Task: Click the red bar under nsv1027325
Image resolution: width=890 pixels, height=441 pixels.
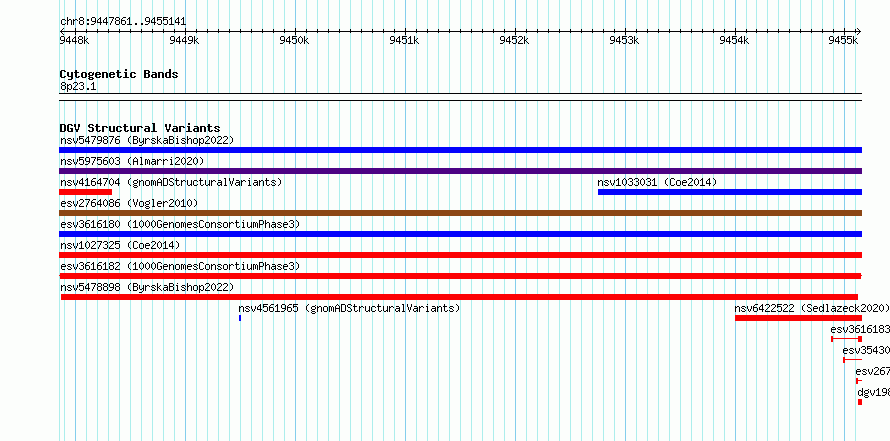Action: click(x=460, y=255)
